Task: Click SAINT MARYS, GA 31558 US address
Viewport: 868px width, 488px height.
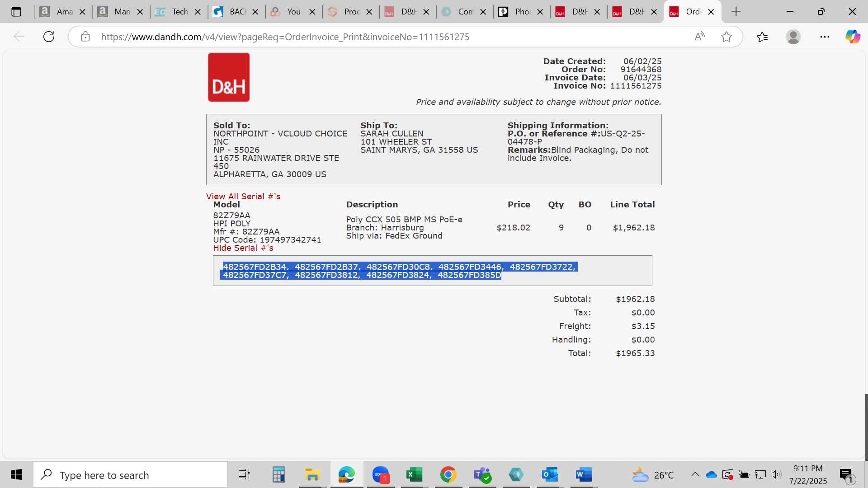Action: click(419, 150)
